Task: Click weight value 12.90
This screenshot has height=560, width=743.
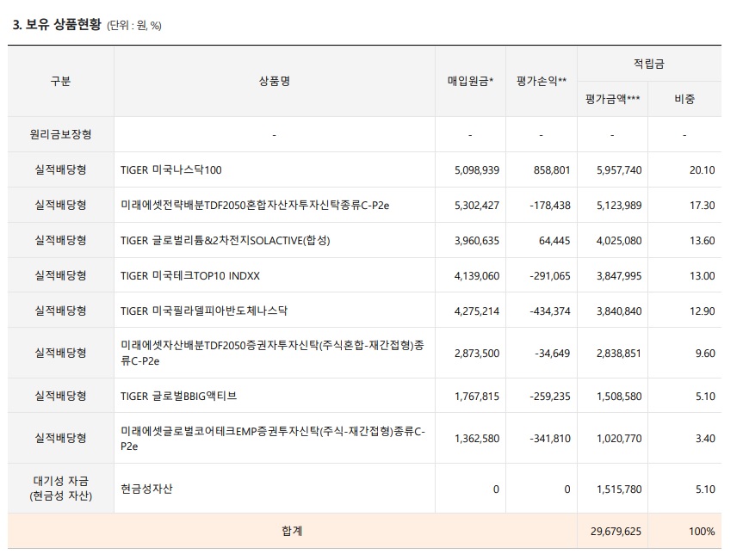Action: point(703,311)
